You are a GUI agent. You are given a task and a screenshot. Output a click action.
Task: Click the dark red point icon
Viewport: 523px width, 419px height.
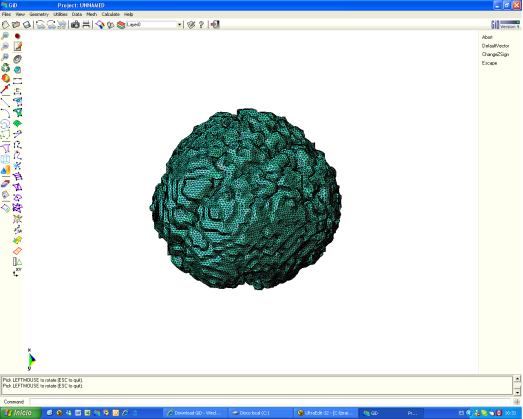pyautogui.click(x=17, y=36)
